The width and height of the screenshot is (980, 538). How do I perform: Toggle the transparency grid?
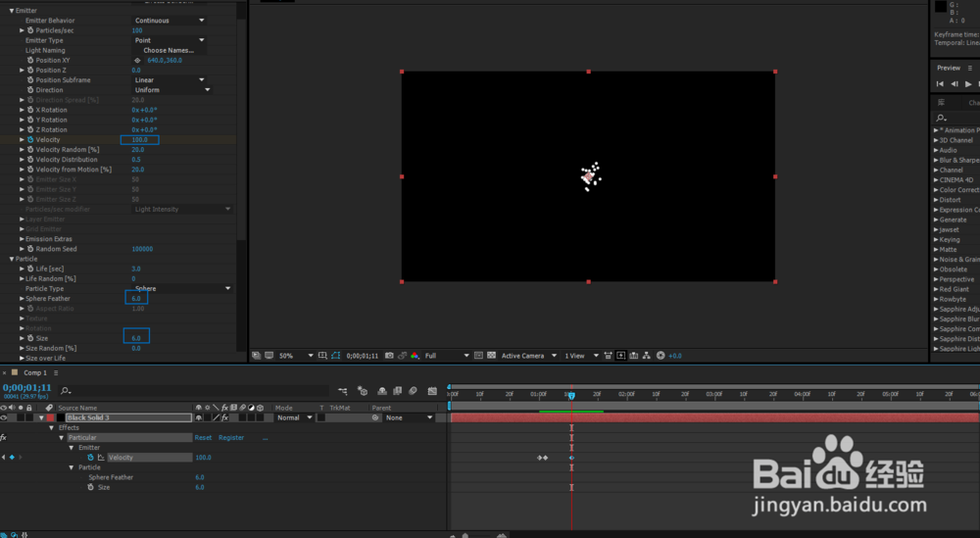[491, 356]
